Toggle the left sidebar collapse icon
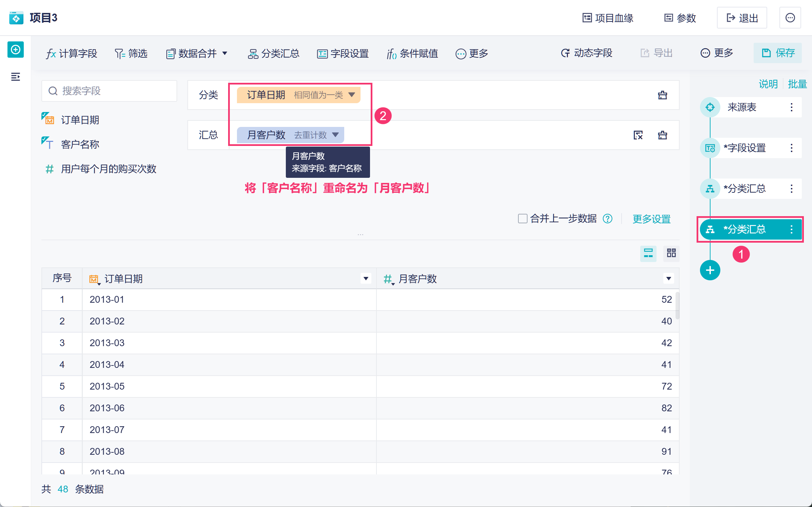812x507 pixels. tap(15, 77)
